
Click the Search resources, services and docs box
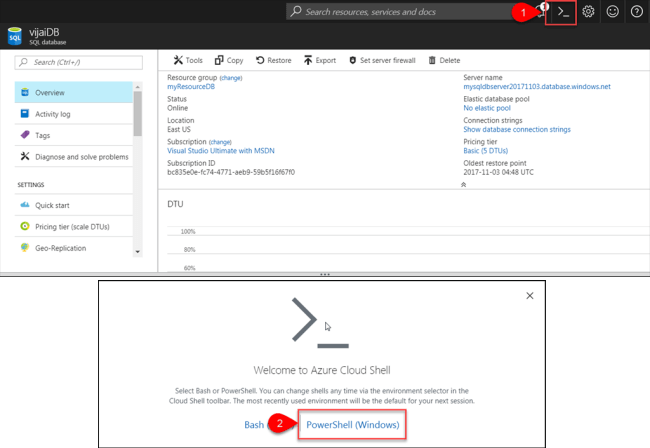pos(399,12)
